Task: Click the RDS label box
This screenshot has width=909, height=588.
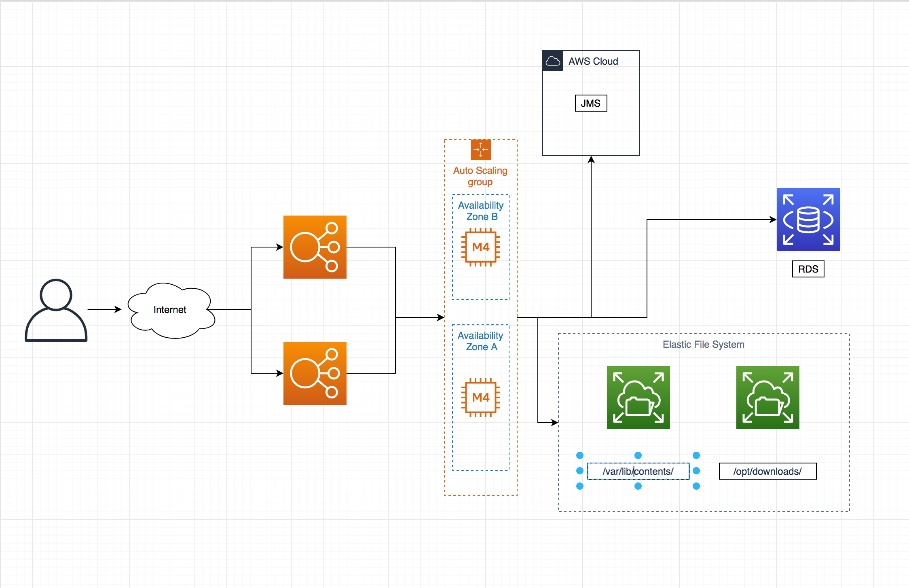Action: pyautogui.click(x=808, y=269)
